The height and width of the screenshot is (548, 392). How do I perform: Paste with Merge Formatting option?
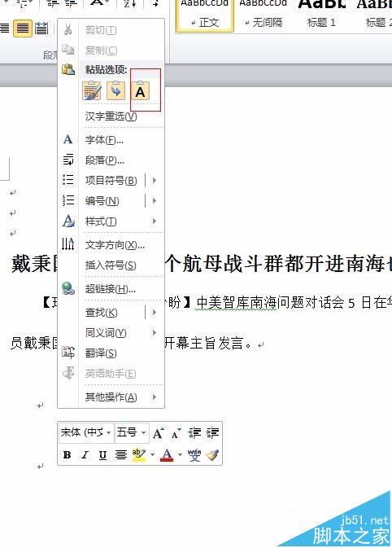click(x=115, y=91)
